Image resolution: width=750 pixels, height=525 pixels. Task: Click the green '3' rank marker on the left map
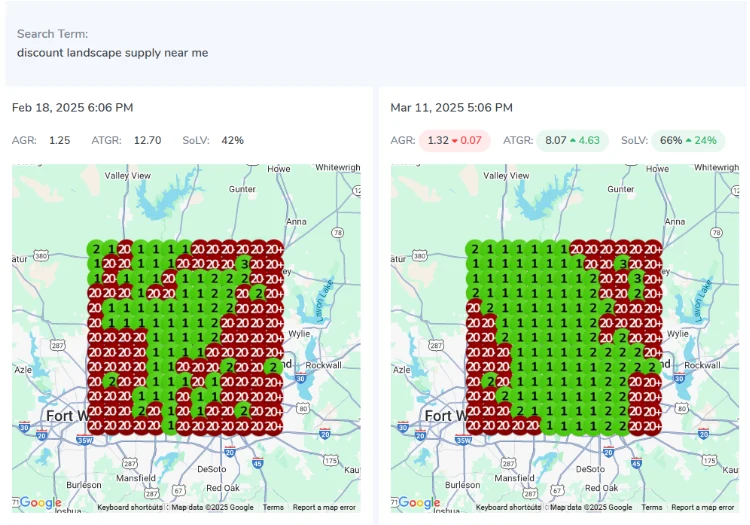[x=244, y=264]
